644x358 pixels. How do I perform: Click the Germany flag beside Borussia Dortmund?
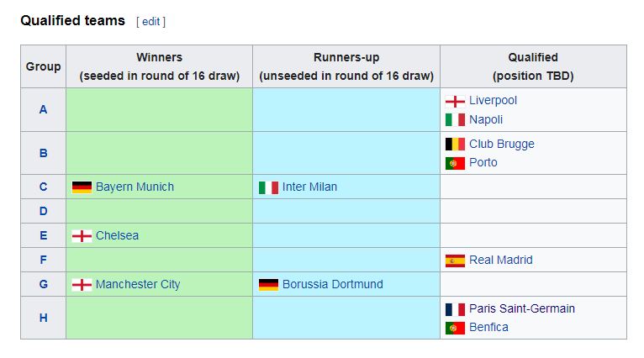(268, 285)
